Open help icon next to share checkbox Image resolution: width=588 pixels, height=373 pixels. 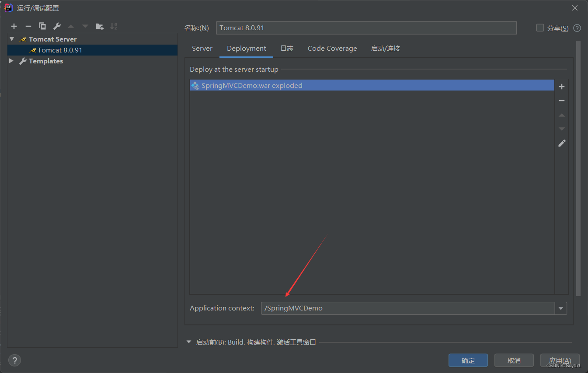coord(577,28)
